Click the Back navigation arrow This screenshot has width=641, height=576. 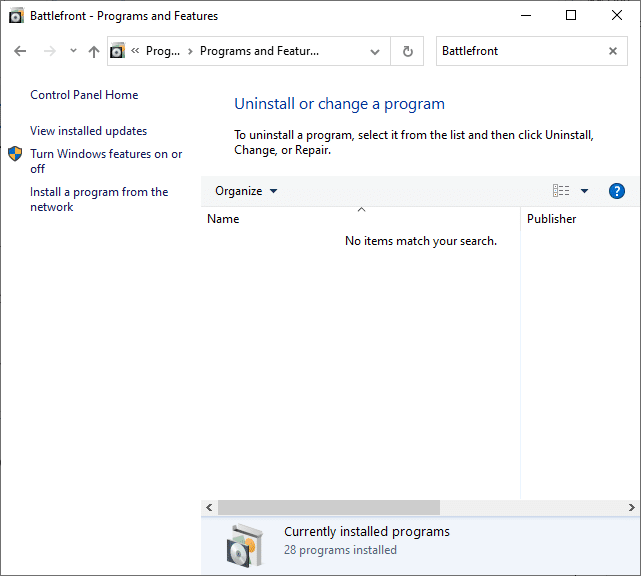pyautogui.click(x=20, y=51)
